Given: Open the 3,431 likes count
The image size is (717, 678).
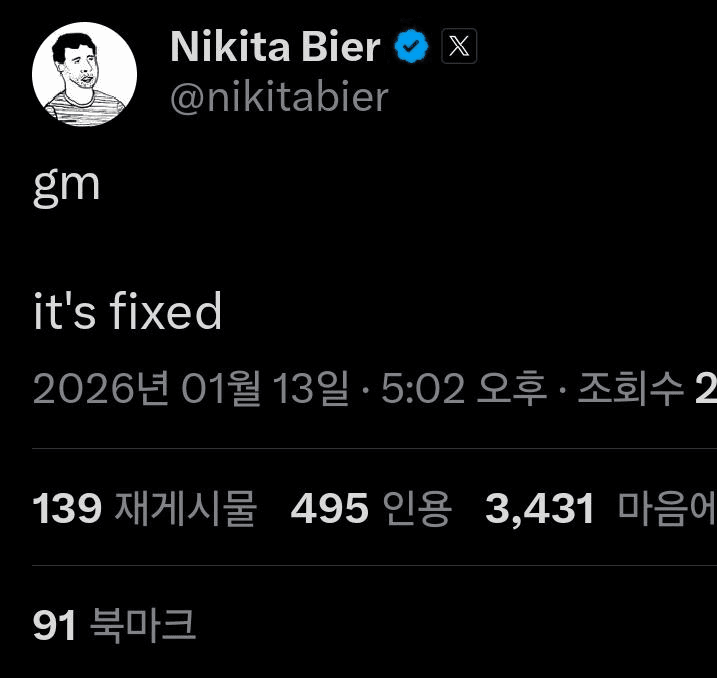Looking at the screenshot, I should (x=540, y=509).
